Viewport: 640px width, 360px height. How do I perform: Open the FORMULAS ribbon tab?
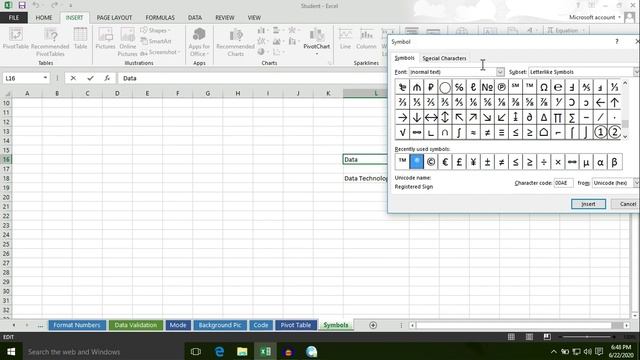[x=160, y=18]
